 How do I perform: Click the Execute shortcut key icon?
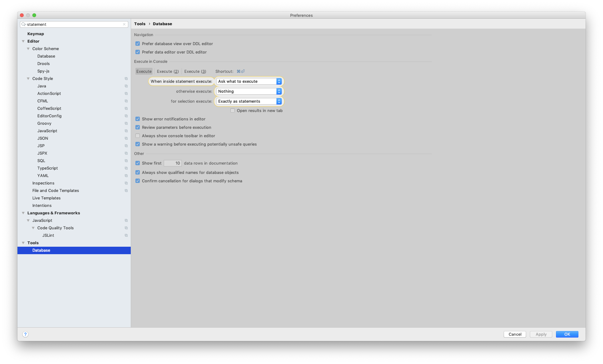241,71
